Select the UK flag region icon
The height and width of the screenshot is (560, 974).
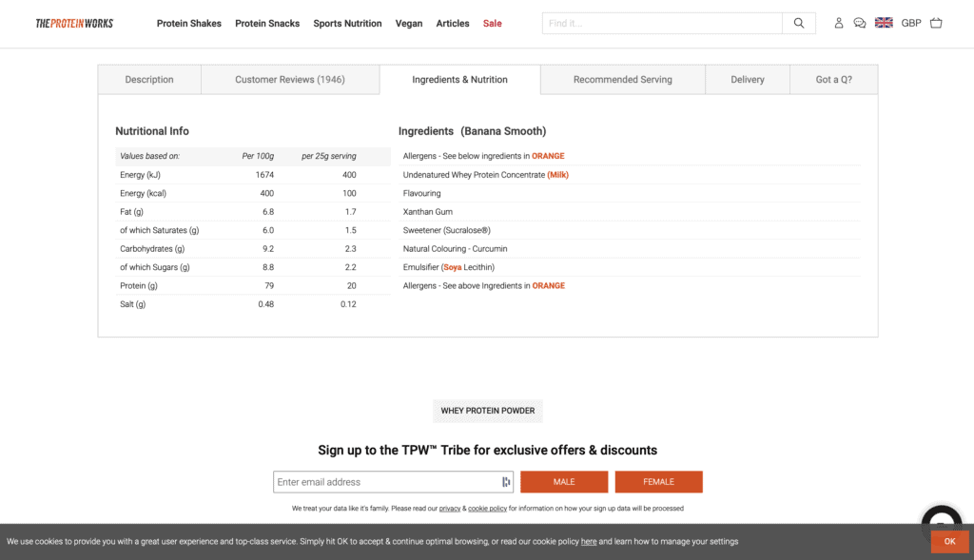coord(884,23)
